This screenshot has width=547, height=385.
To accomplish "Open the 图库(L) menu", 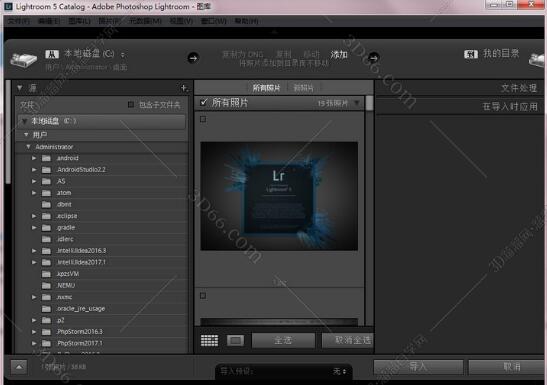I will click(x=79, y=21).
